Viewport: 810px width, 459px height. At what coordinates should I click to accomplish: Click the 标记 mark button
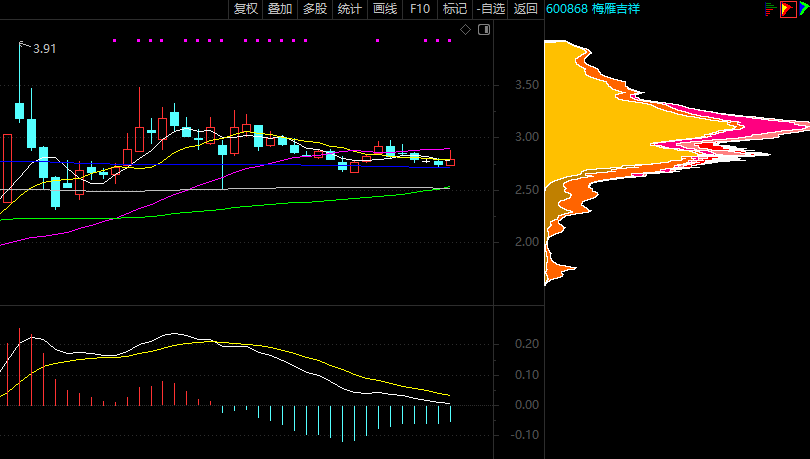455,9
